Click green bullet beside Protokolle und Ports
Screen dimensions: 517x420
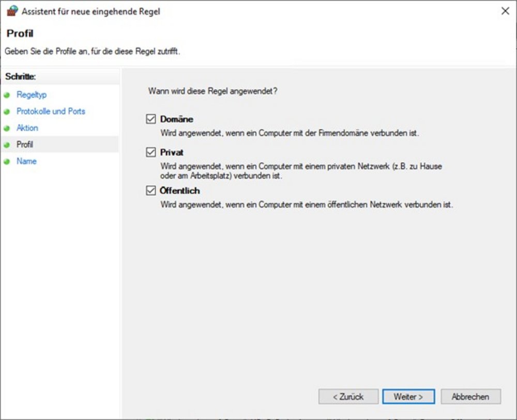point(7,112)
